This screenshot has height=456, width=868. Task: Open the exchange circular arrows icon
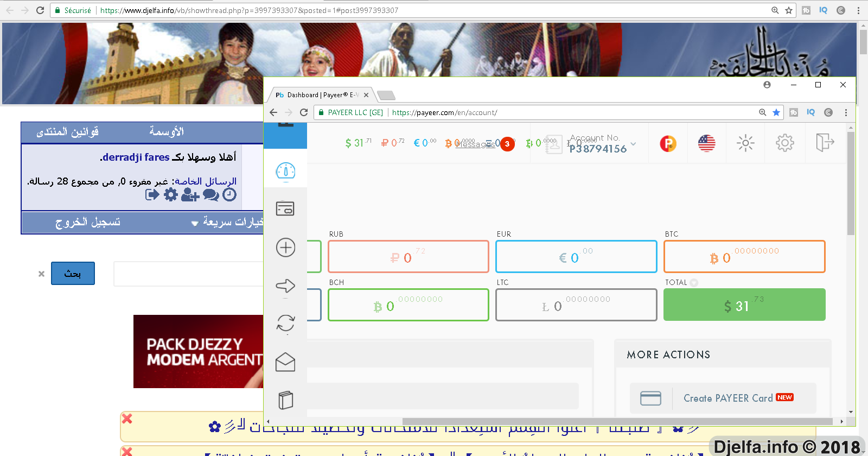(x=285, y=324)
